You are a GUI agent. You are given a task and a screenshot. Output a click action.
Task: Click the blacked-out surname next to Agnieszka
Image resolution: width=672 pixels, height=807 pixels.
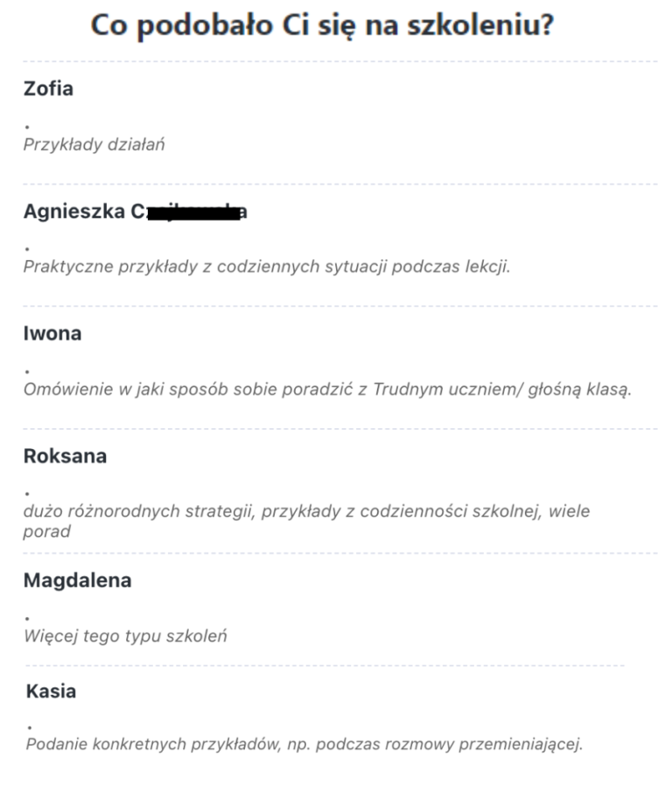click(192, 213)
